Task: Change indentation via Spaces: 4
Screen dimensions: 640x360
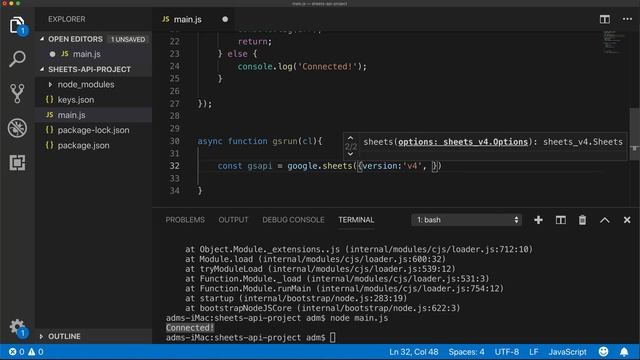Action: pyautogui.click(x=466, y=351)
